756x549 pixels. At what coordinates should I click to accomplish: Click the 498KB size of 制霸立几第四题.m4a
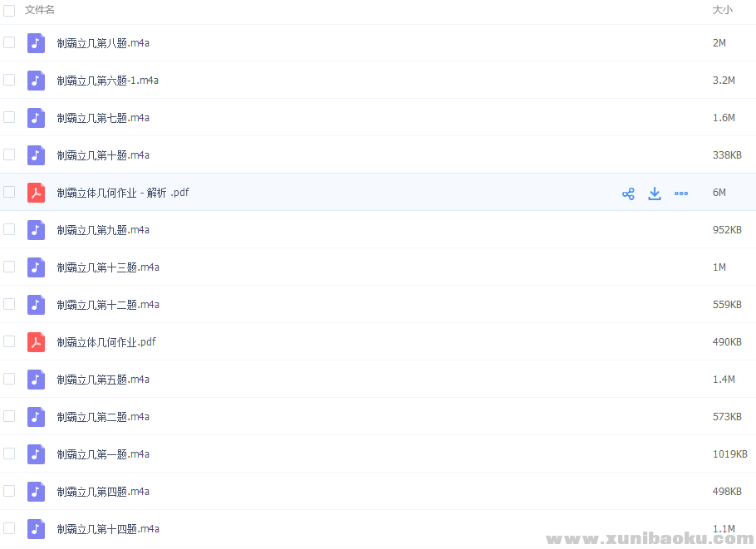point(727,492)
